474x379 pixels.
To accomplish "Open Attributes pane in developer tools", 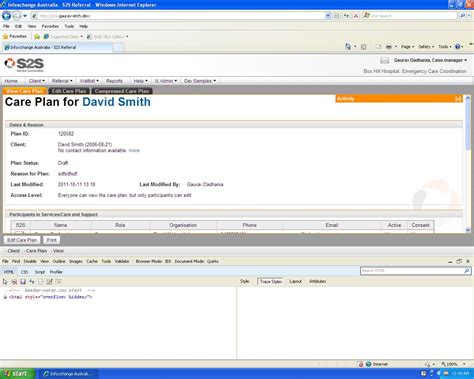I will (x=318, y=282).
